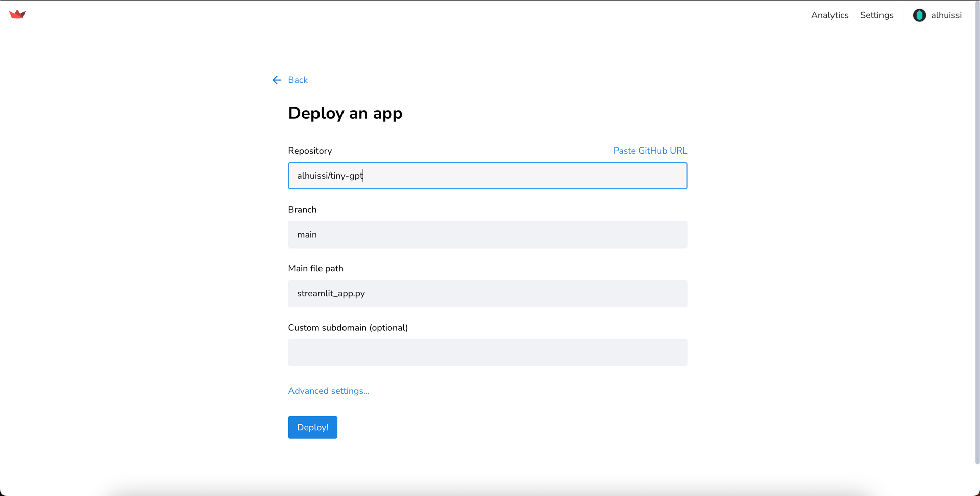Click the page vertical scrollbar
The image size is (980, 496).
(977, 232)
